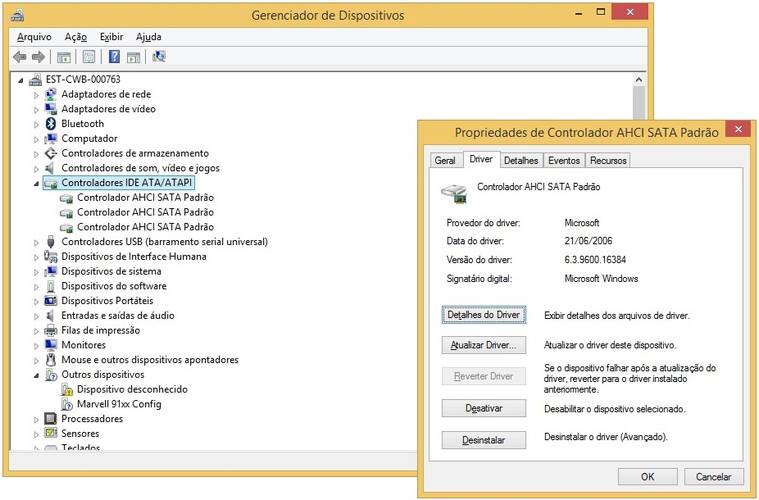
Task: Select the Dispositivo desconhecido entry
Action: pyautogui.click(x=132, y=390)
